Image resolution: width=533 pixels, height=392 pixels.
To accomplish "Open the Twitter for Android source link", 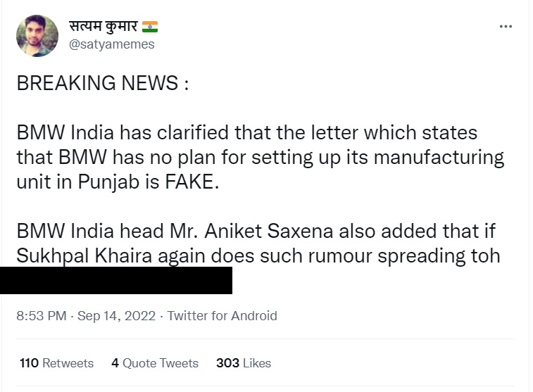I will pyautogui.click(x=222, y=315).
